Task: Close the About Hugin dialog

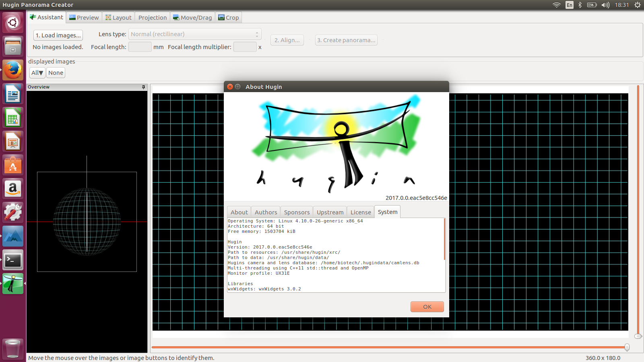Action: 230,86
